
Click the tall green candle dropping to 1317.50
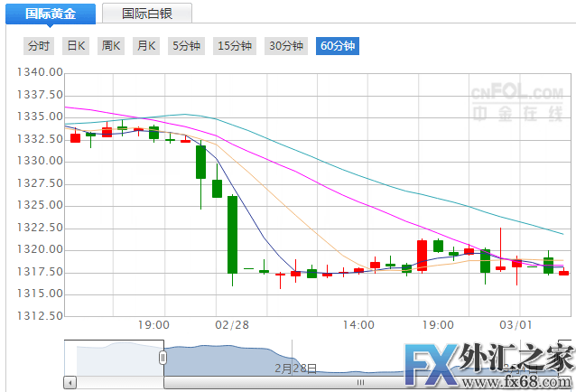pyautogui.click(x=232, y=235)
